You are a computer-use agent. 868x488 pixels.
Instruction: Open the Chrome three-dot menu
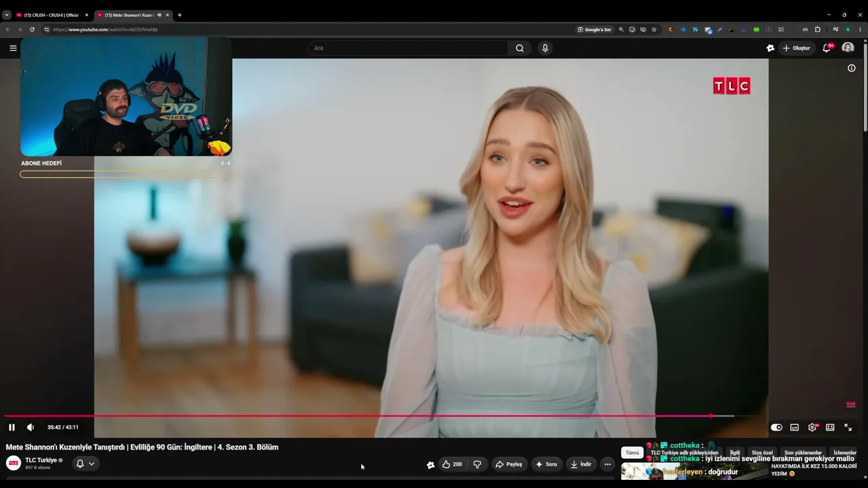(x=861, y=29)
